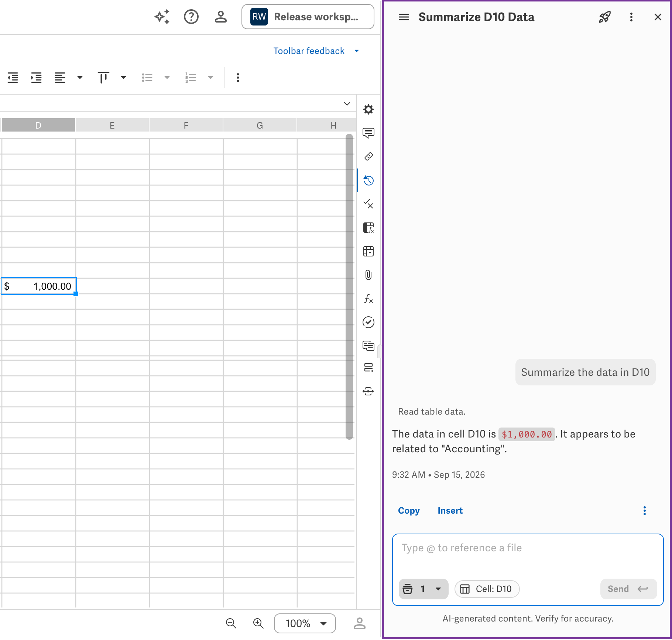Open the 100% zoom level dropdown
This screenshot has width=672, height=640.
point(305,623)
